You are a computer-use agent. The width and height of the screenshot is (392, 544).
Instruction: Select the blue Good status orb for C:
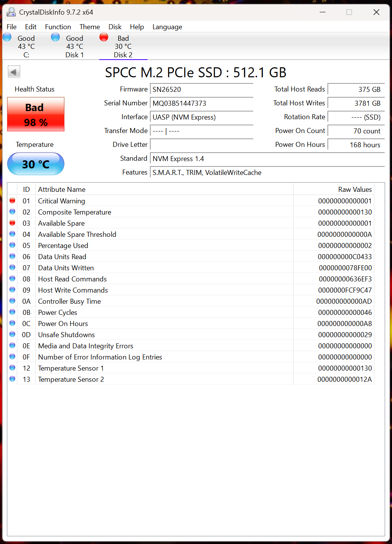click(x=7, y=37)
